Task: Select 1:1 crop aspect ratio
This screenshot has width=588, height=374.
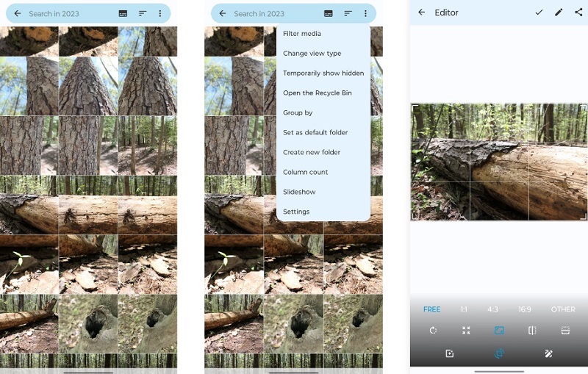Action: 464,309
